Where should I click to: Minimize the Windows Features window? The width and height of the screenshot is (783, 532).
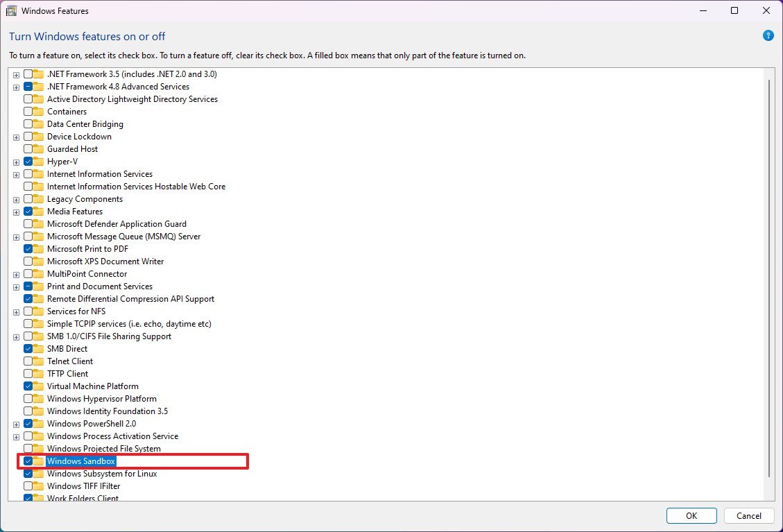point(703,10)
